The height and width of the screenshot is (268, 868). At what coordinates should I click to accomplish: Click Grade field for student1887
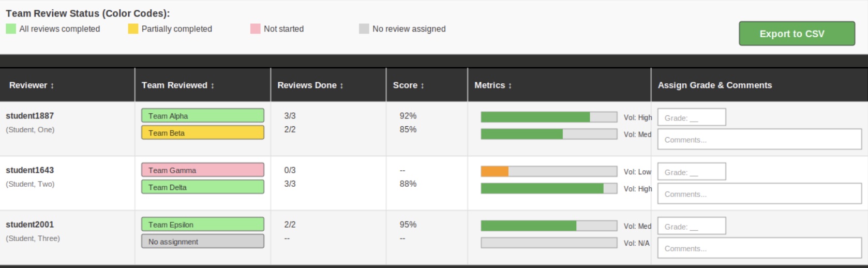tap(691, 117)
